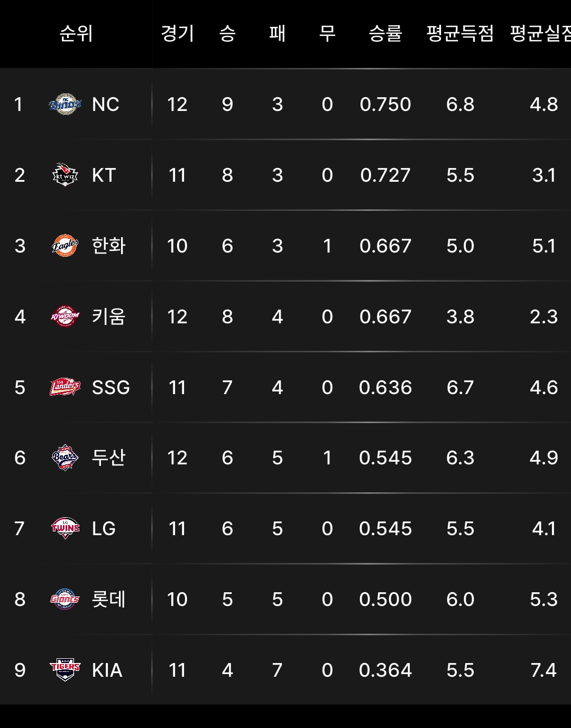Sort by the 승률 column header
This screenshot has width=571, height=728.
pos(385,34)
